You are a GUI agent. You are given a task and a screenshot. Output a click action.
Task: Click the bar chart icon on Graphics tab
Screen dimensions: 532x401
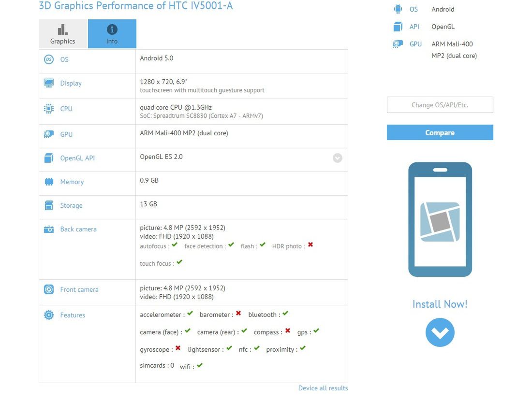(x=63, y=30)
